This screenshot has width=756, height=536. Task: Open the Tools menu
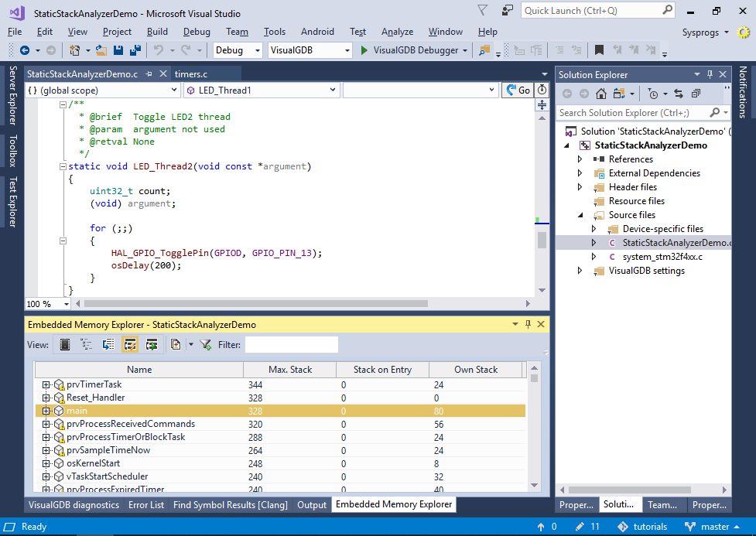pos(275,32)
